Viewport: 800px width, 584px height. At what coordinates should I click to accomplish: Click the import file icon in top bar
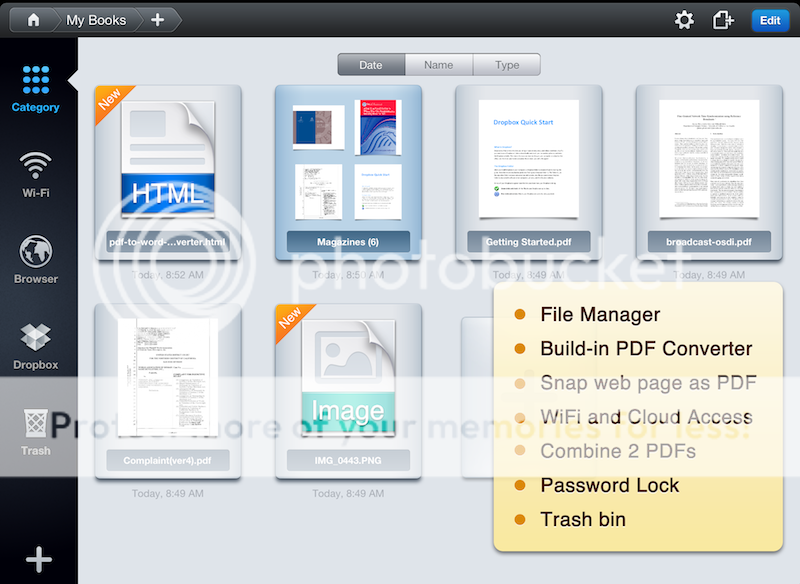pos(724,20)
